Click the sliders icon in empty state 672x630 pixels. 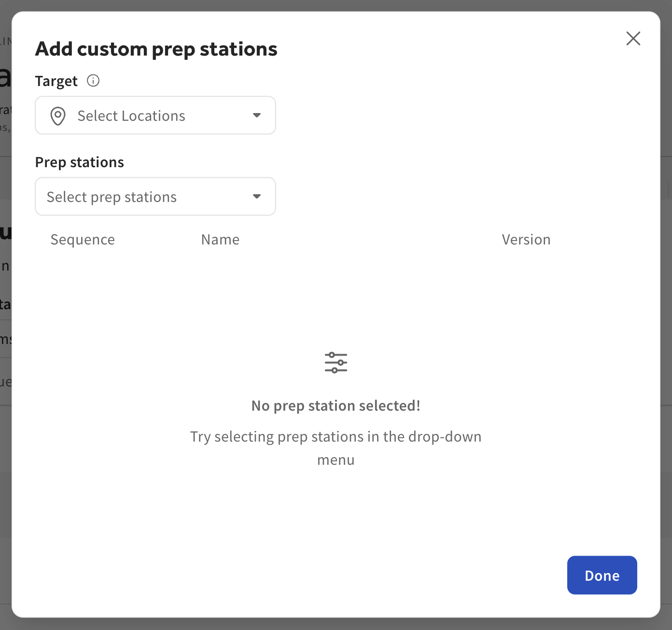(336, 362)
